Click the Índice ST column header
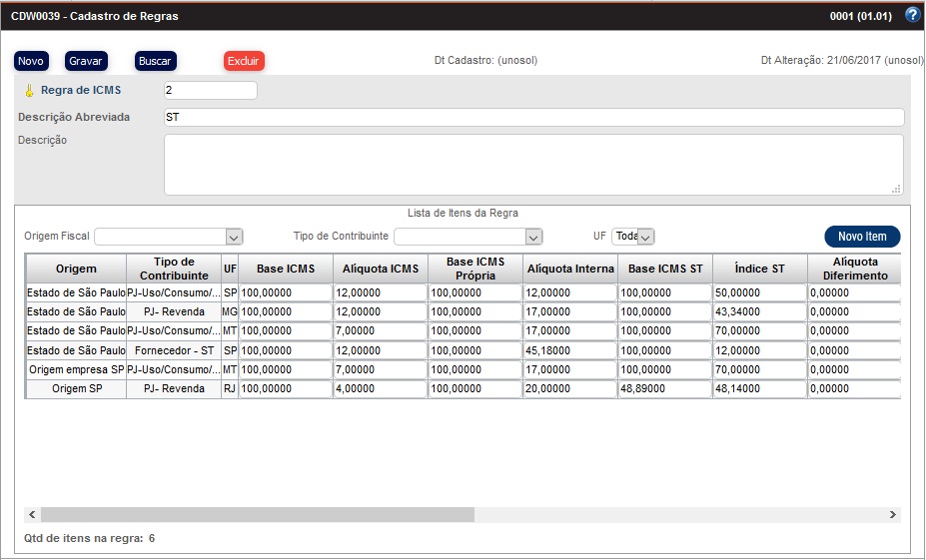Screen dimensions: 926x560 (758, 269)
